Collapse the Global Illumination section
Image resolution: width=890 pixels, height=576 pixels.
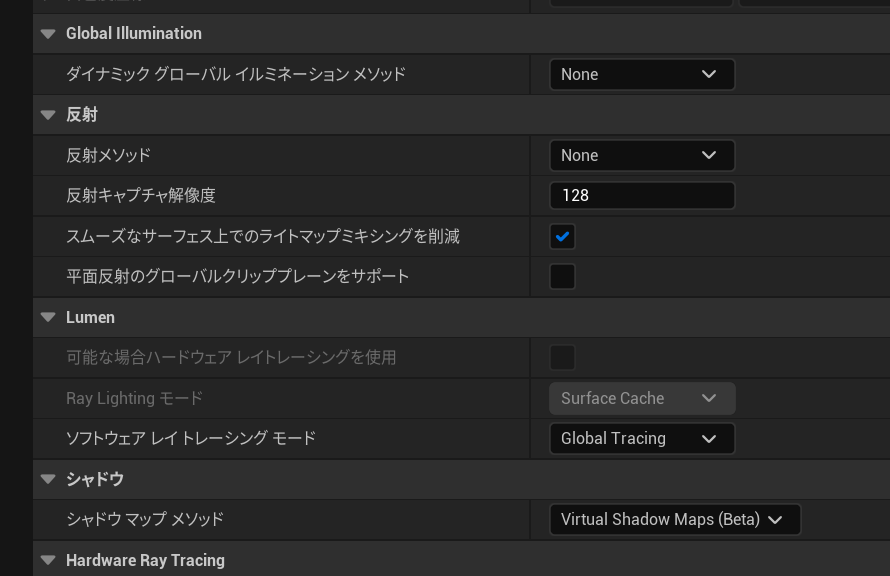click(x=48, y=33)
